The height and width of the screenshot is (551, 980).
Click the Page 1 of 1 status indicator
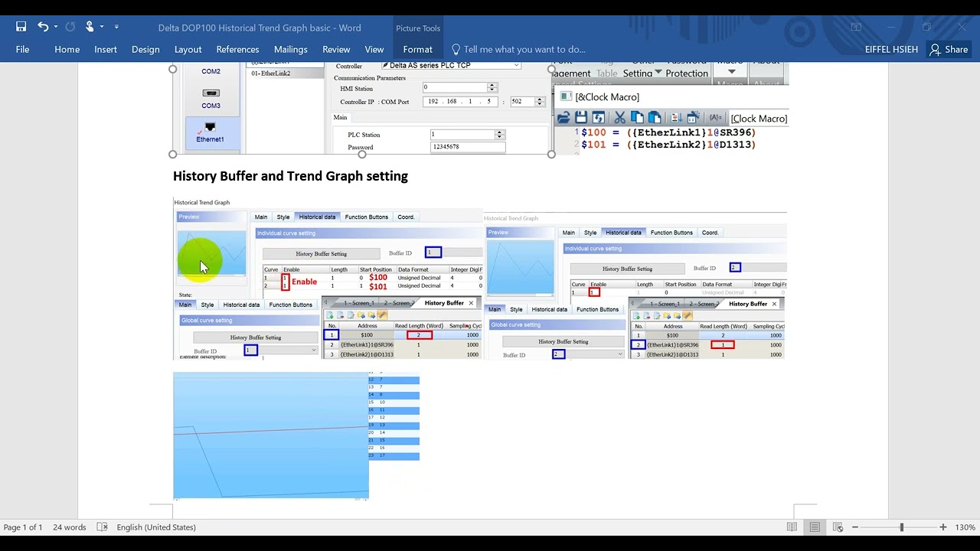click(x=23, y=527)
